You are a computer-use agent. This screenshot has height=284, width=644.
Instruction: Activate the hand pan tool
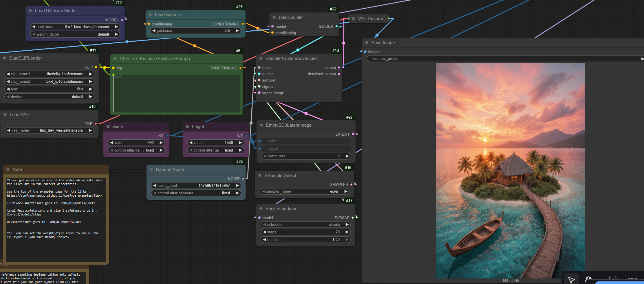pos(588,280)
